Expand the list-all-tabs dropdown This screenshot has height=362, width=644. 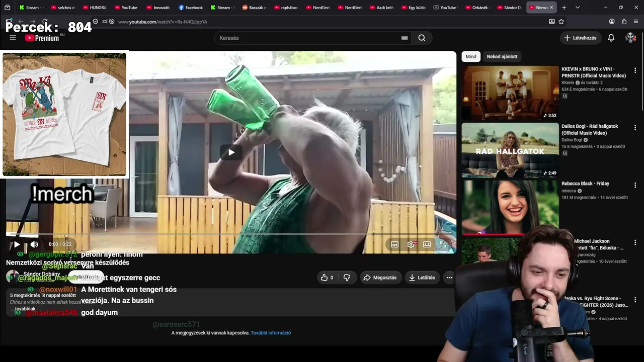(x=578, y=8)
